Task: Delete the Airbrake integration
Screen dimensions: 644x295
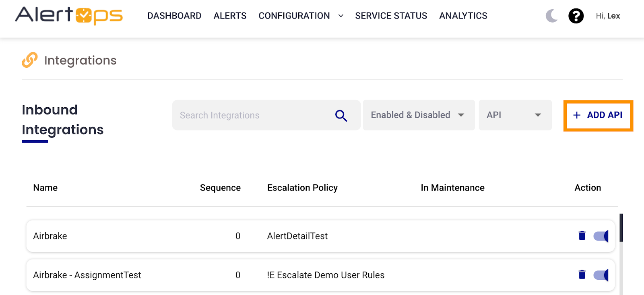Action: pyautogui.click(x=582, y=236)
